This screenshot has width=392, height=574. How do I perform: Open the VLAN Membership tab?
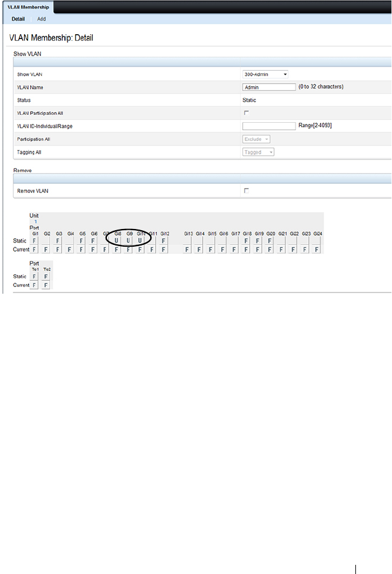[28, 7]
